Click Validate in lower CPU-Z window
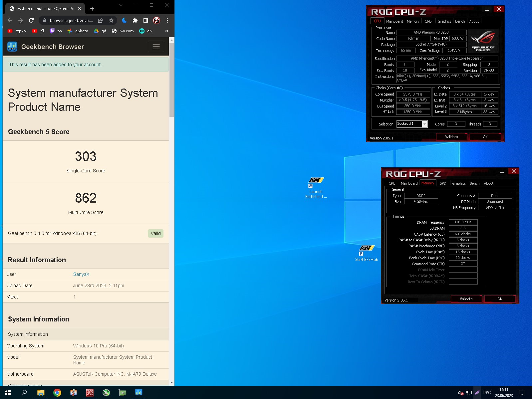532x399 pixels. [x=466, y=299]
